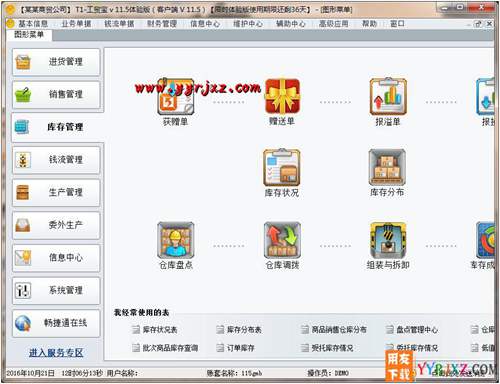Open the 高级应用 menu
Viewport: 500px width, 384px height.
[333, 24]
